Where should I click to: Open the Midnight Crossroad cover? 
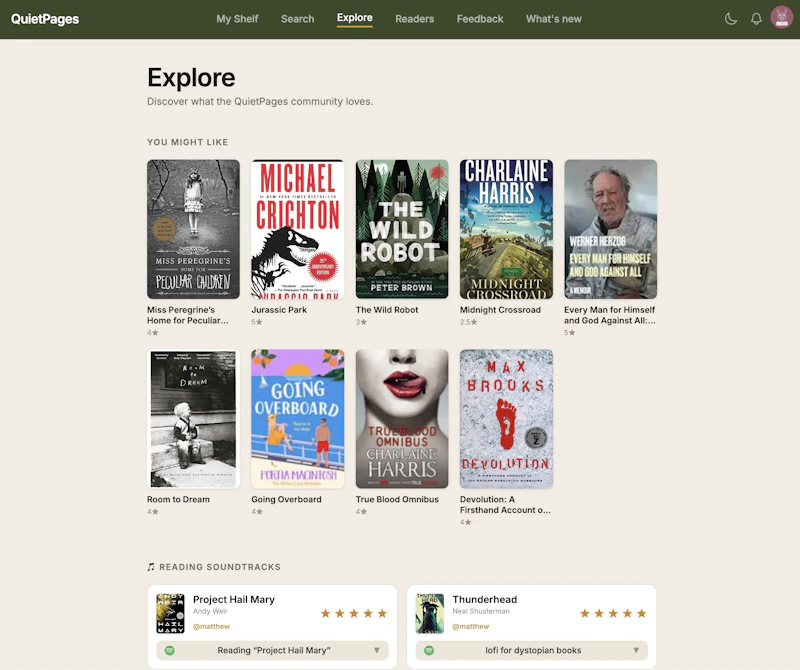(x=506, y=229)
